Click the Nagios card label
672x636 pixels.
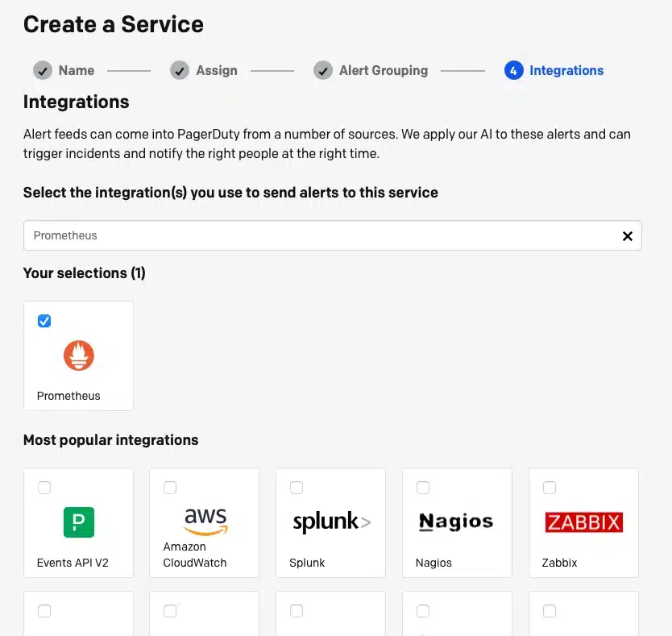(x=433, y=563)
